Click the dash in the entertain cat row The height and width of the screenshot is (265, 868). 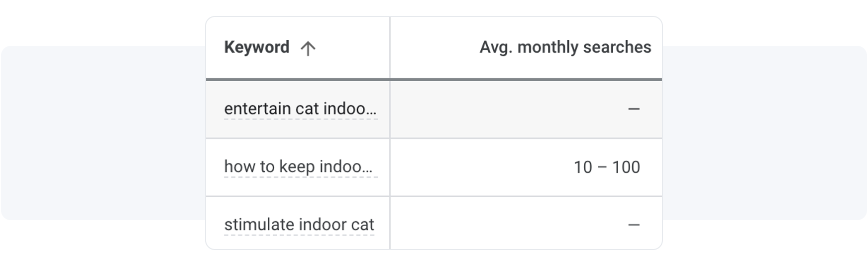634,109
